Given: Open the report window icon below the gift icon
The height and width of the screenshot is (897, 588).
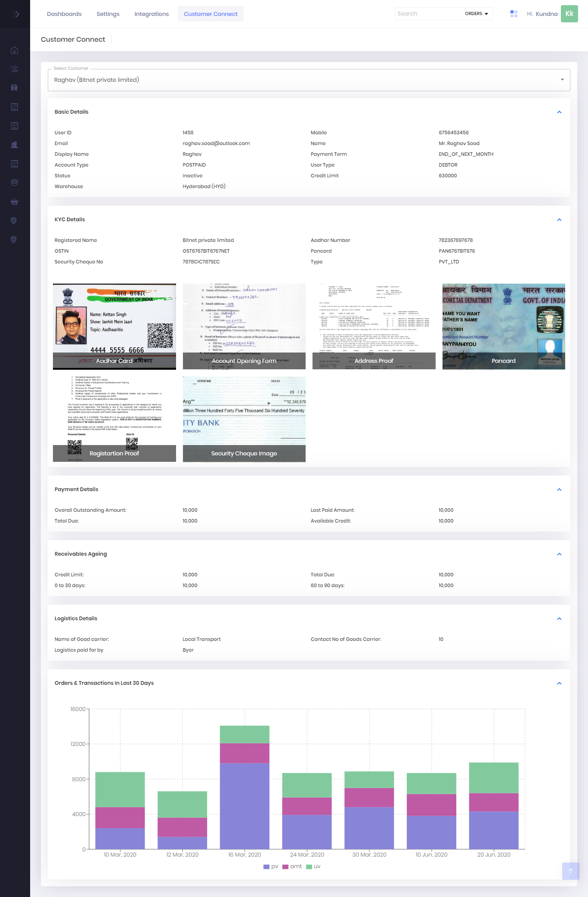Looking at the screenshot, I should point(14,107).
